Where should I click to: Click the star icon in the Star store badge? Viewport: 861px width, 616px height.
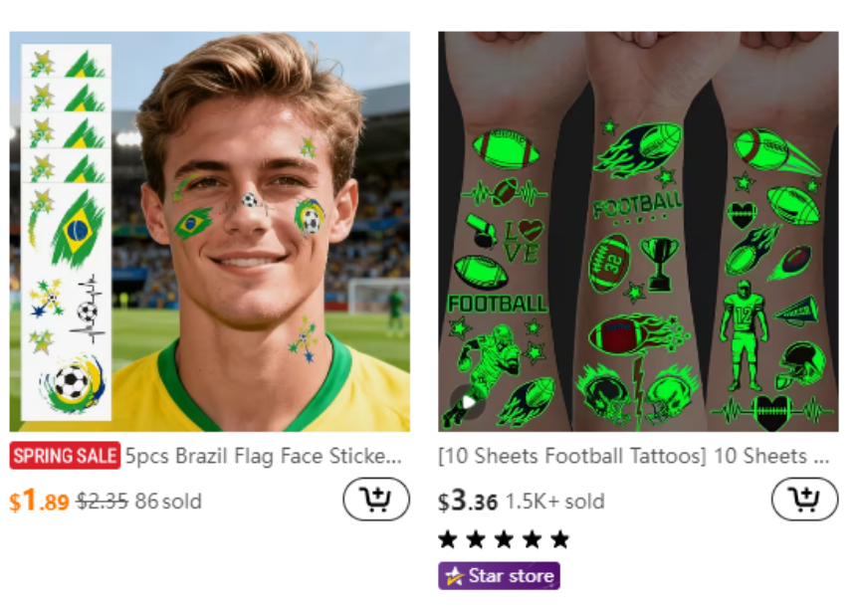(454, 576)
